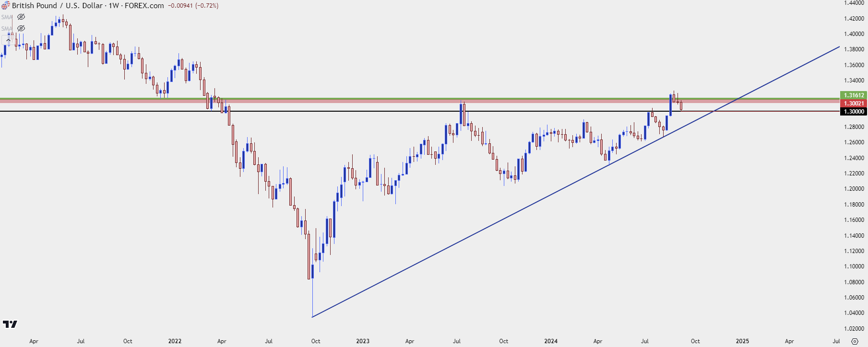Image resolution: width=868 pixels, height=347 pixels.
Task: Click the British Pound / U.S. Dollar title
Action: (57, 6)
